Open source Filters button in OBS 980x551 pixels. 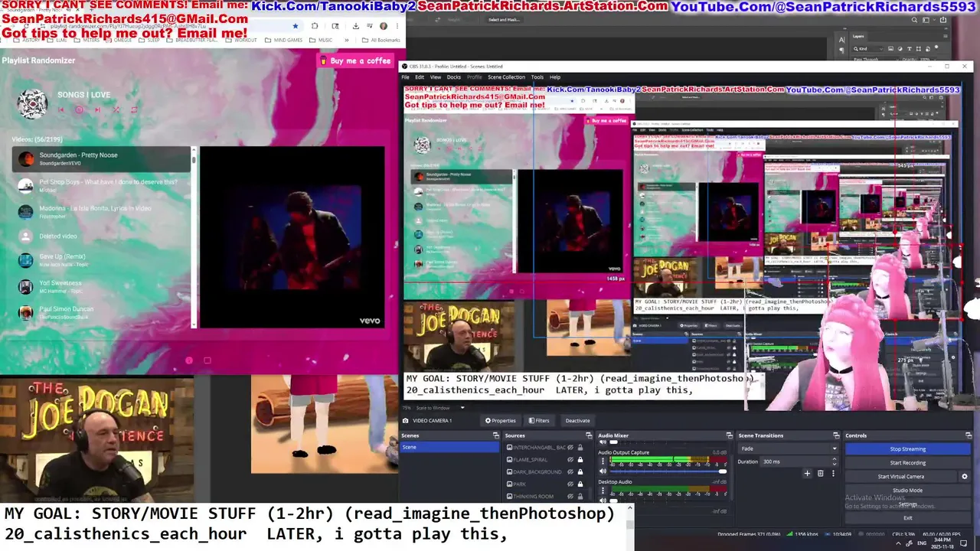(539, 420)
